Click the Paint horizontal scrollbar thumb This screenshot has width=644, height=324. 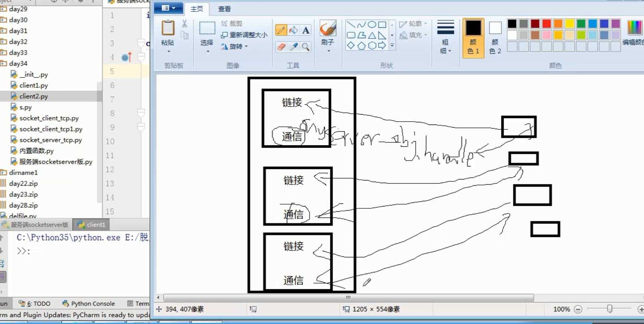(349, 298)
